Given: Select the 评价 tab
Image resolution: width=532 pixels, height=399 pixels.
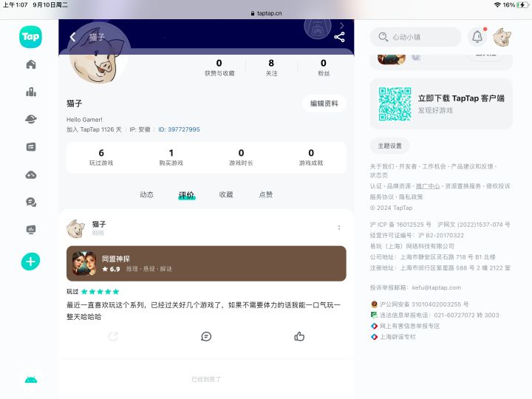Looking at the screenshot, I should (x=187, y=195).
